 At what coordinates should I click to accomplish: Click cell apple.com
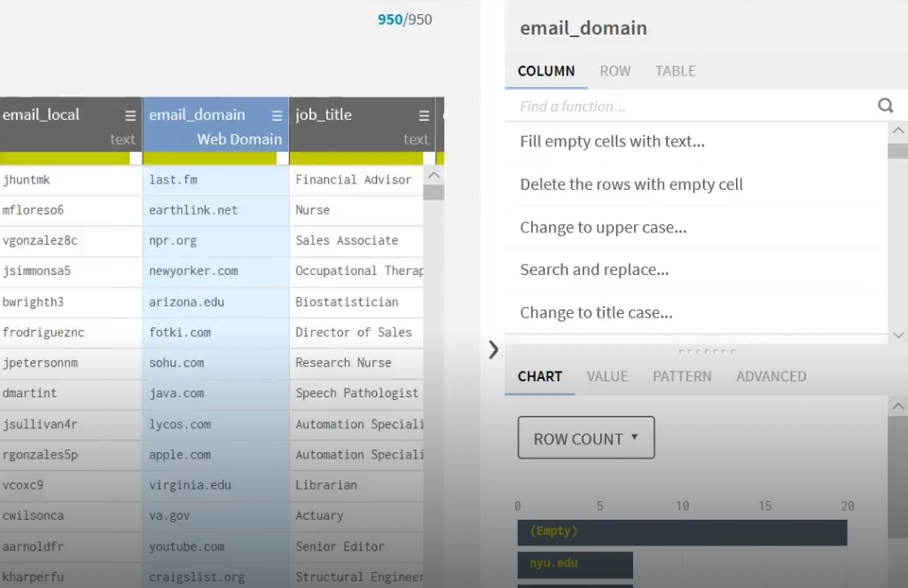tap(215, 455)
